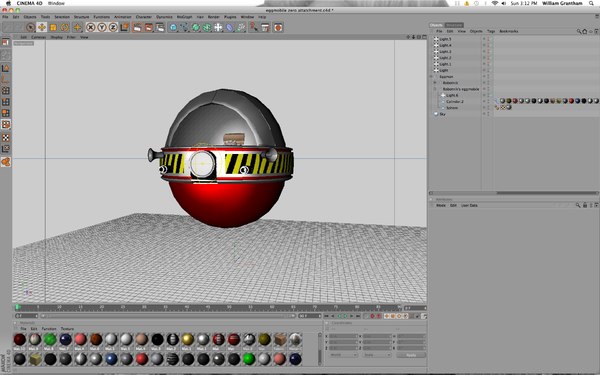Open the viewport Cameras menu
The width and height of the screenshot is (600, 375).
point(38,37)
